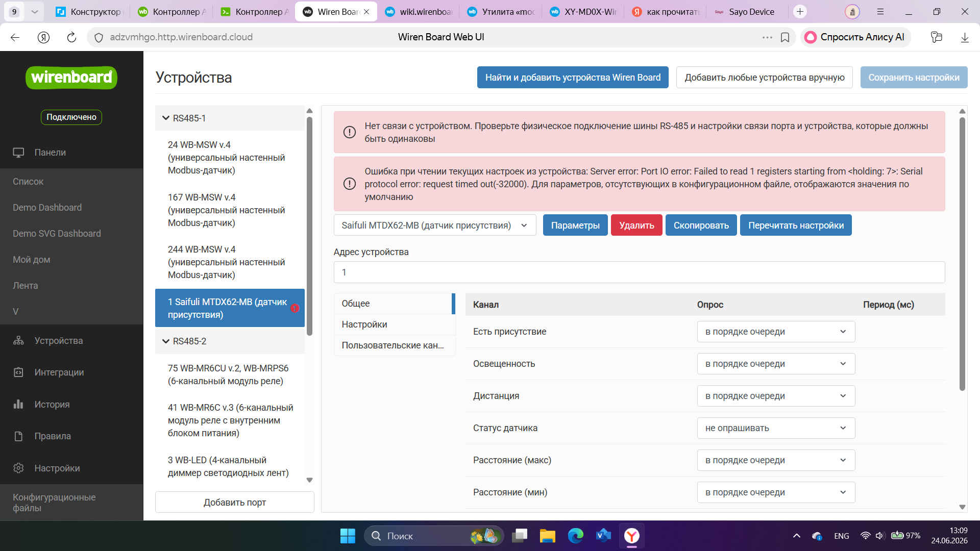
Task: Click the Параметры button
Action: (x=575, y=226)
